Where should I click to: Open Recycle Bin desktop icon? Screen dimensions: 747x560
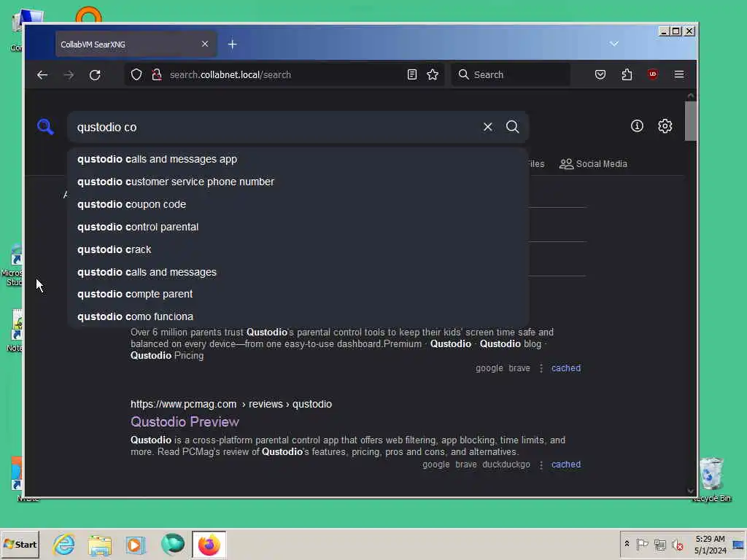point(711,479)
